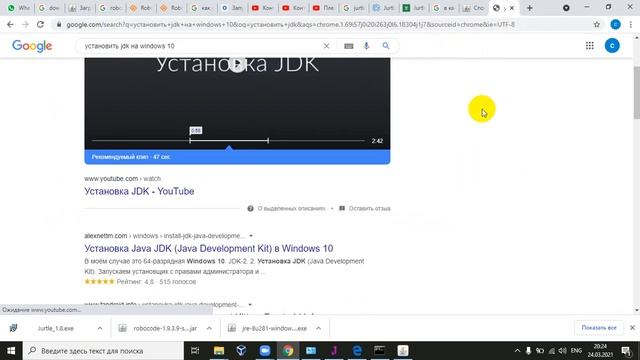Image resolution: width=640 pixels, height=360 pixels.
Task: Reload the page with the refresh icon
Action: [x=40, y=24]
